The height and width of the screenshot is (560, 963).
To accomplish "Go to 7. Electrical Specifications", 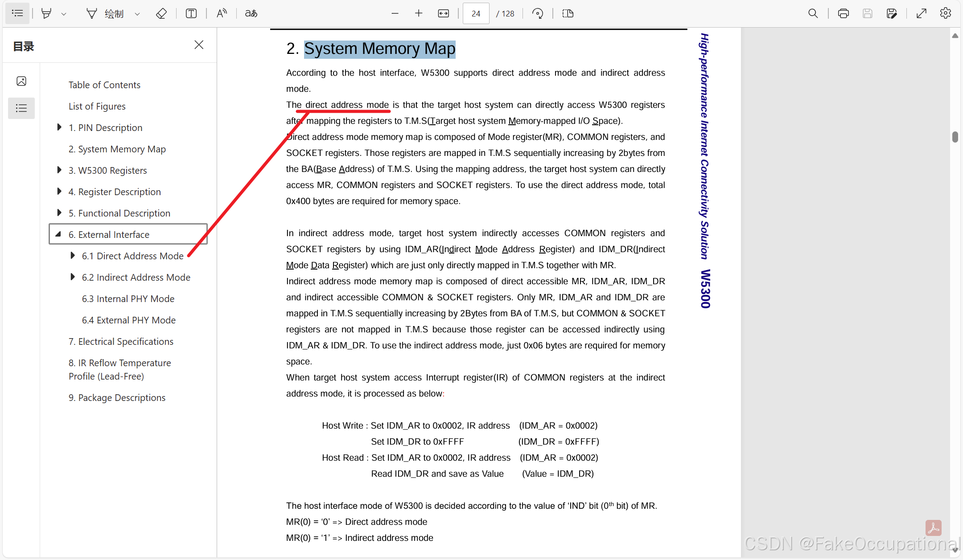I will (x=121, y=341).
